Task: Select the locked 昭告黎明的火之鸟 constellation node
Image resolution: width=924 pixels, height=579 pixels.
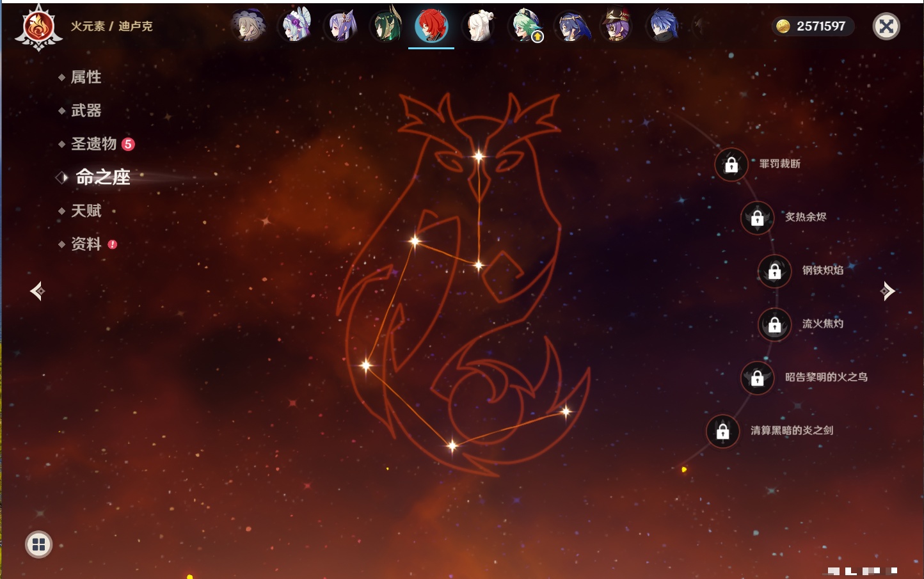Action: tap(757, 378)
